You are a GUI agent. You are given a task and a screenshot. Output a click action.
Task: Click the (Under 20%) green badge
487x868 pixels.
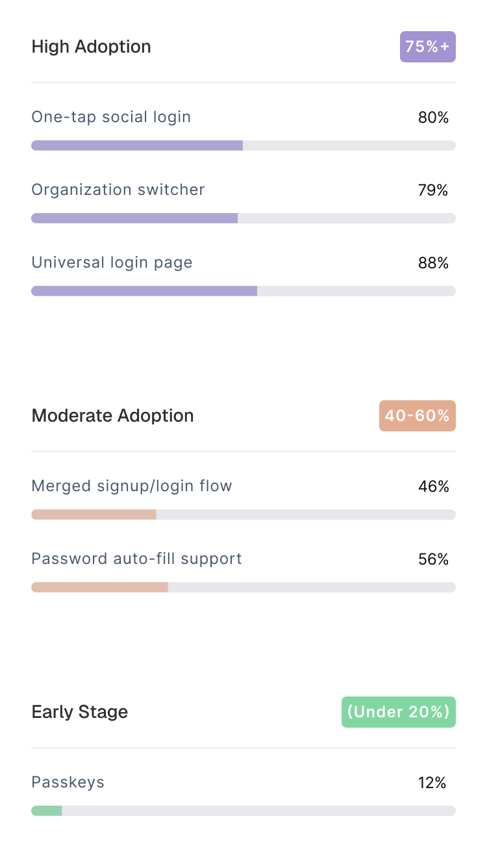(398, 712)
